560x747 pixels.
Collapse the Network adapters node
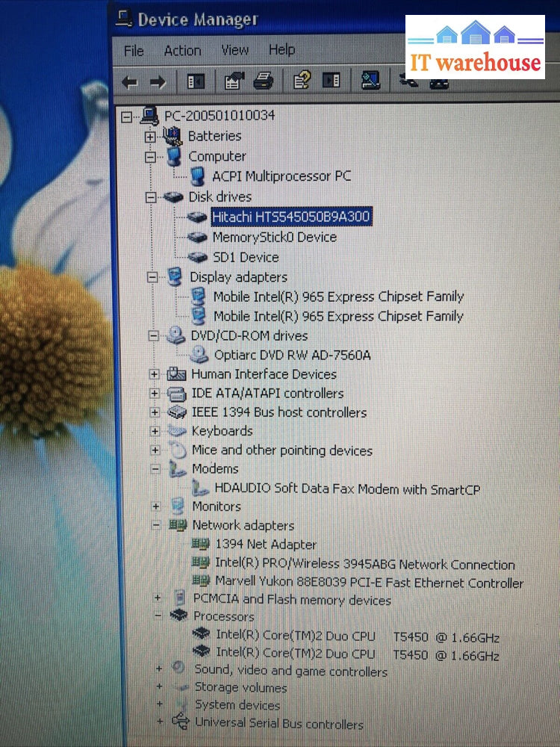tap(156, 525)
